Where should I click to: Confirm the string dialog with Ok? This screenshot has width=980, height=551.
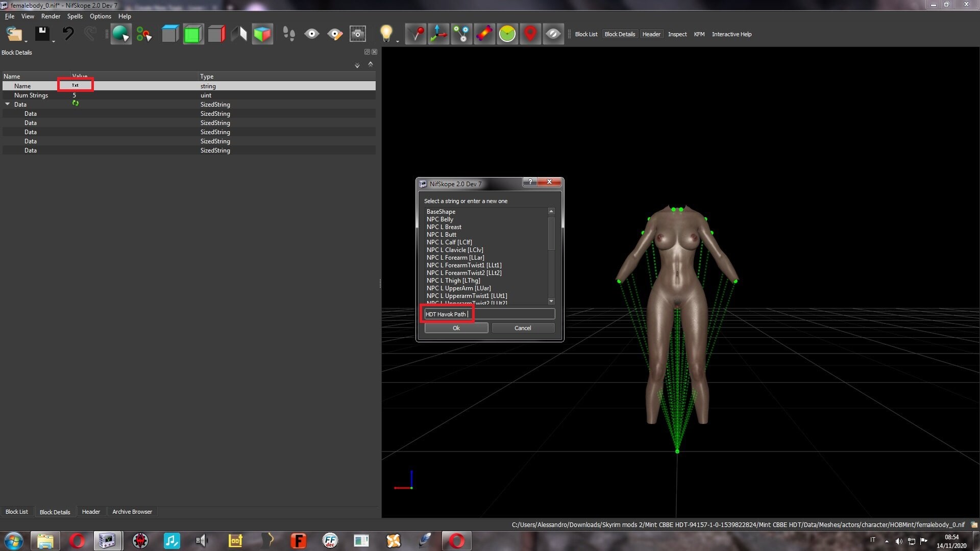point(456,328)
